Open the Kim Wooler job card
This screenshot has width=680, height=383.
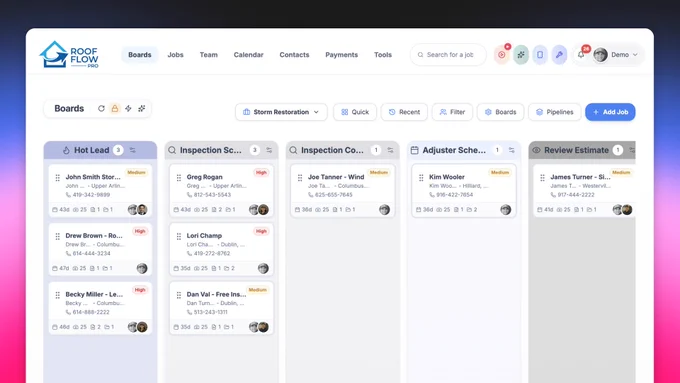[x=464, y=190]
